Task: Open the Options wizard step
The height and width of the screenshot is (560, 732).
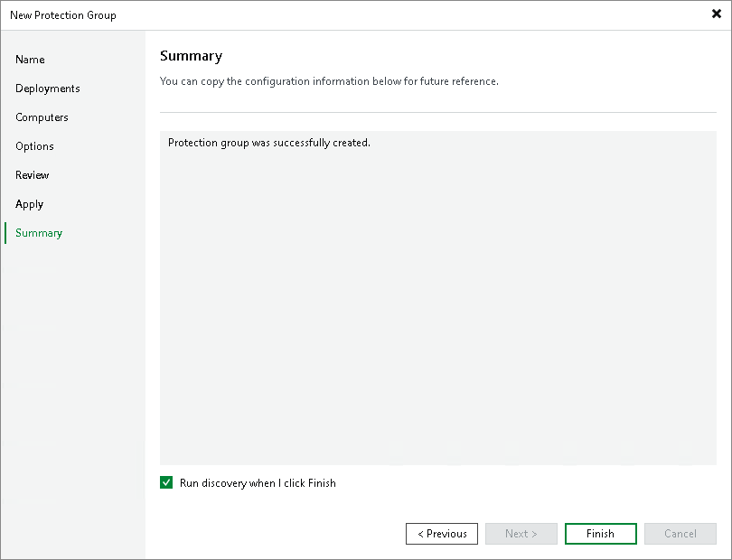Action: tap(34, 146)
